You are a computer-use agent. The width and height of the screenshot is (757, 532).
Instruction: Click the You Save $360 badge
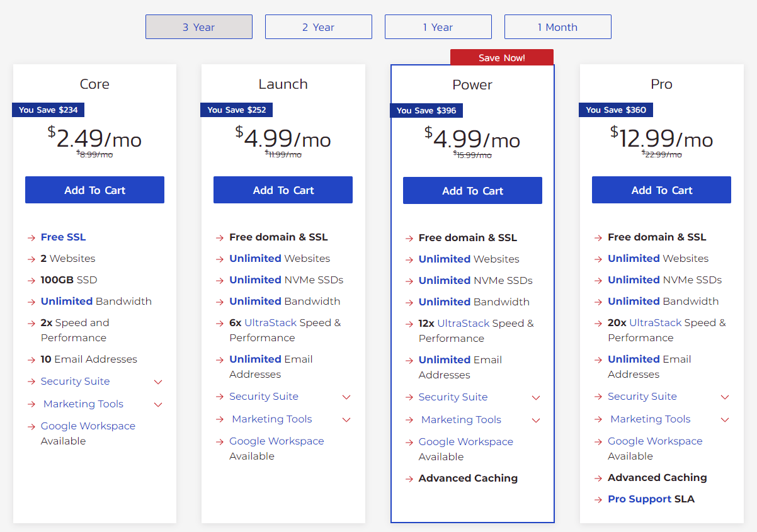click(615, 110)
